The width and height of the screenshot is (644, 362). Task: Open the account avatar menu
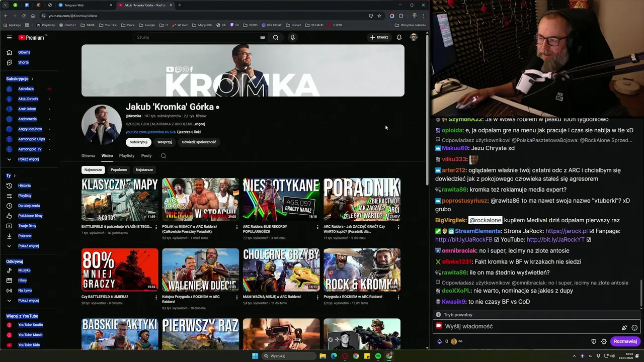[414, 37]
